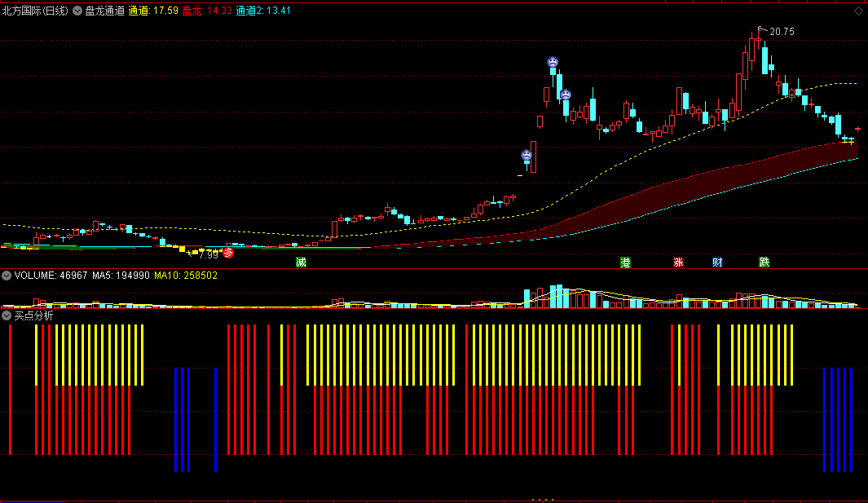The width and height of the screenshot is (868, 503).
Task: Click the 买点分析 indicator label
Action: pyautogui.click(x=33, y=315)
